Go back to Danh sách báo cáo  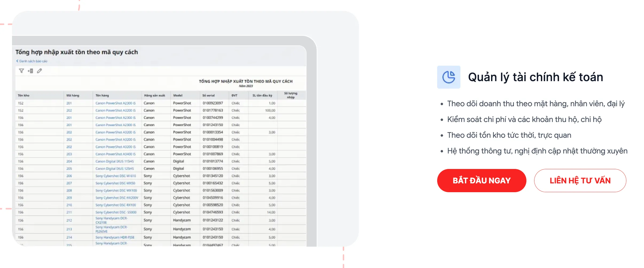(33, 61)
